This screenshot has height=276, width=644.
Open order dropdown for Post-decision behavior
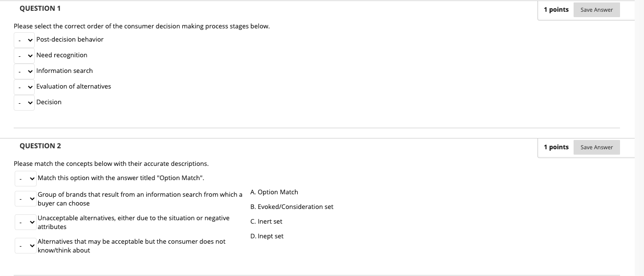click(x=24, y=40)
